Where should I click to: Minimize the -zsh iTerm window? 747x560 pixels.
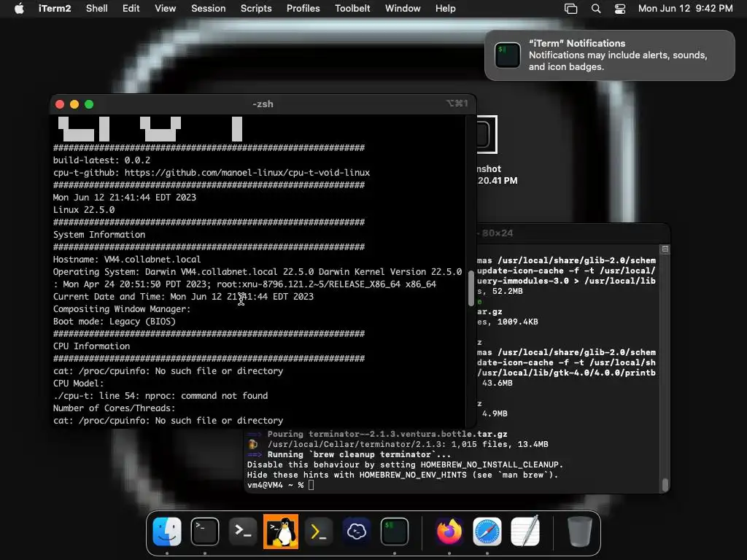74,104
